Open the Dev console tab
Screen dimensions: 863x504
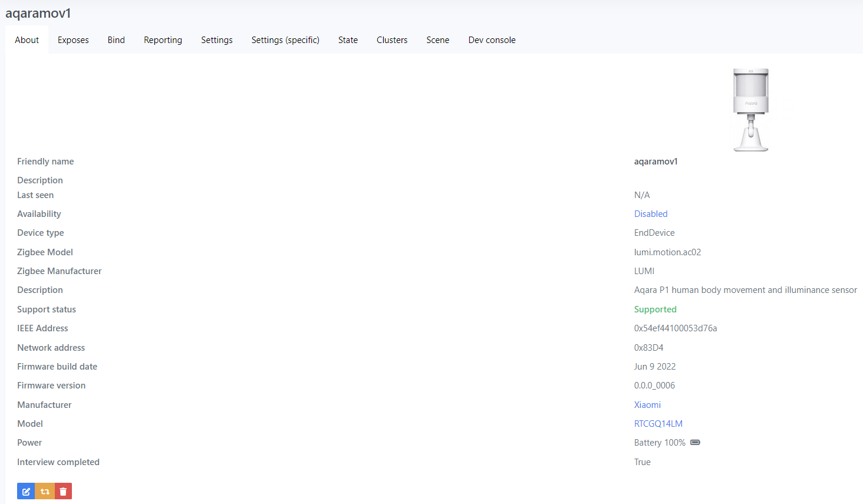[492, 40]
